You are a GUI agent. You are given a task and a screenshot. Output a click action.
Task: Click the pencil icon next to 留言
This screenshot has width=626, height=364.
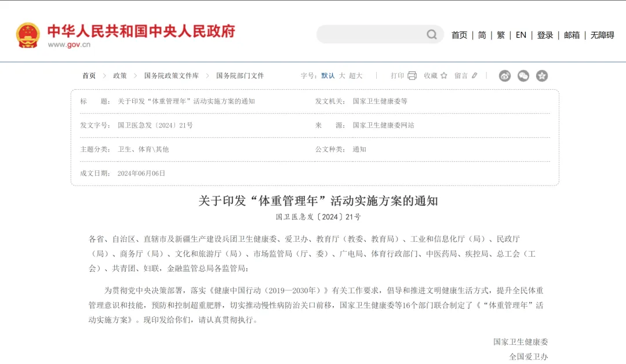(475, 75)
